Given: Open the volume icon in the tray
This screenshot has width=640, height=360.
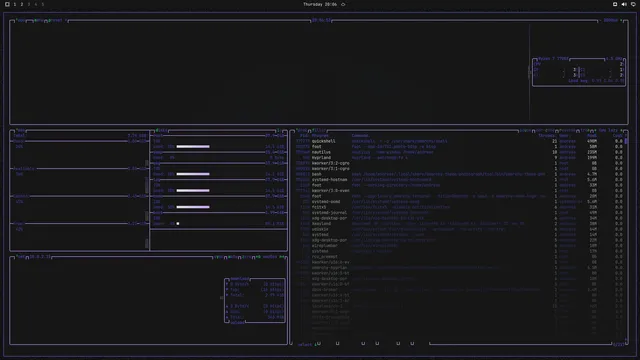Looking at the screenshot, I should (x=624, y=4).
